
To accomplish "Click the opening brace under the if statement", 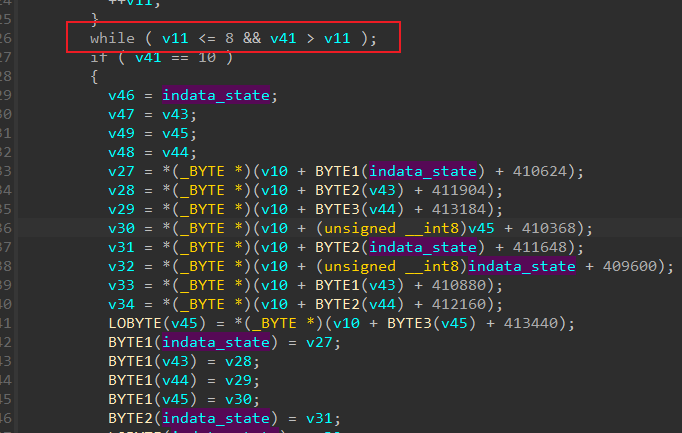I will coord(94,77).
